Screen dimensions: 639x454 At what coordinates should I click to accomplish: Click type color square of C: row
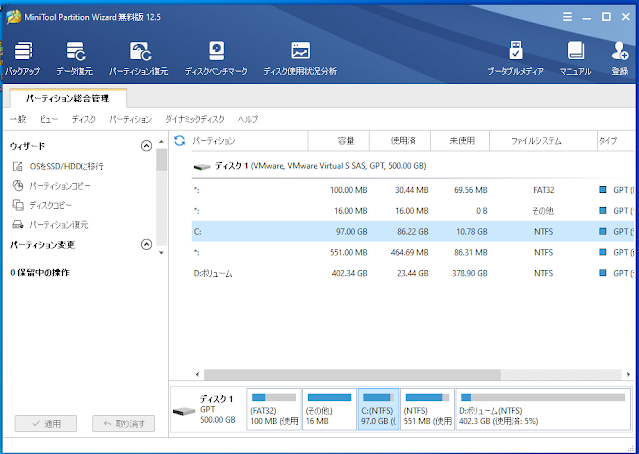pyautogui.click(x=603, y=231)
